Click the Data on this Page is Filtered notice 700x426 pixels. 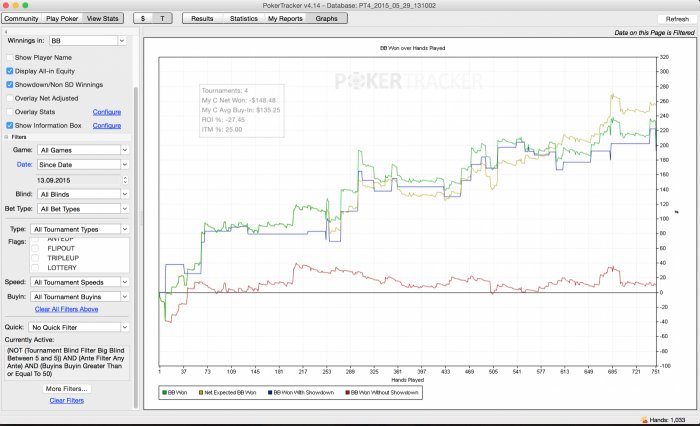tap(654, 33)
